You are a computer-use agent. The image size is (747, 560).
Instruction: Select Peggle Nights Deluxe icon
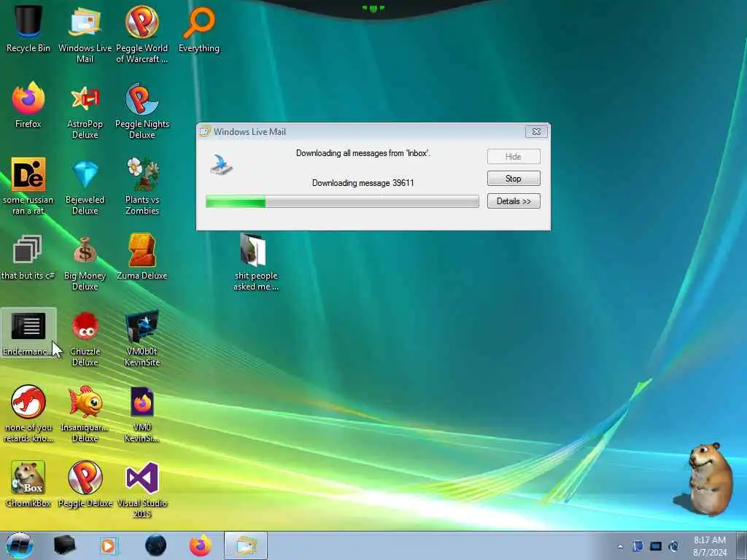(x=142, y=111)
